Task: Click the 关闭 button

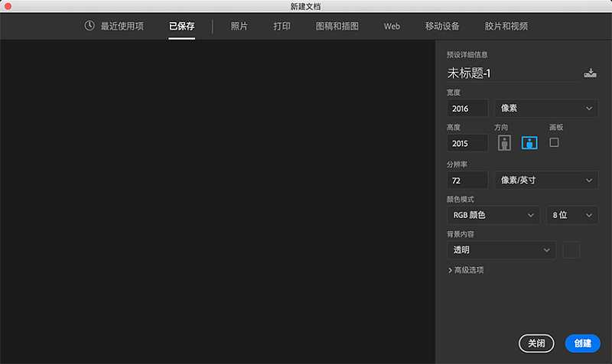Action: pos(536,343)
